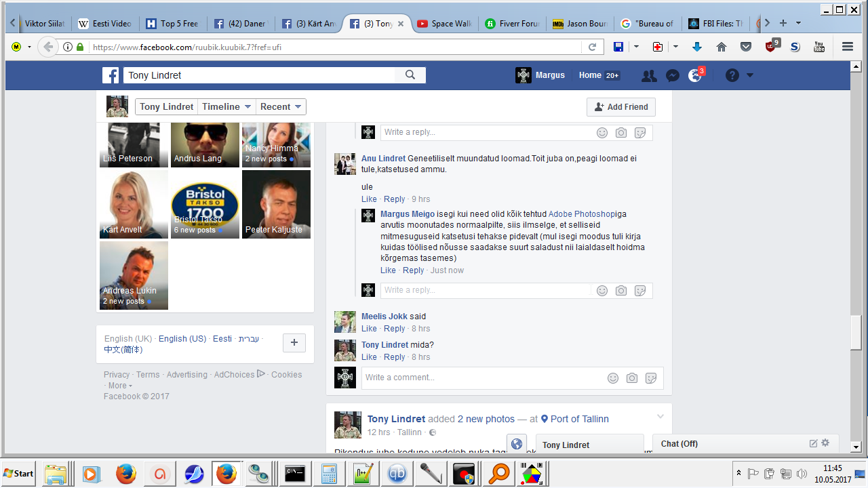This screenshot has width=868, height=488.
Task: Click the Write a comment input field
Action: pyautogui.click(x=512, y=378)
